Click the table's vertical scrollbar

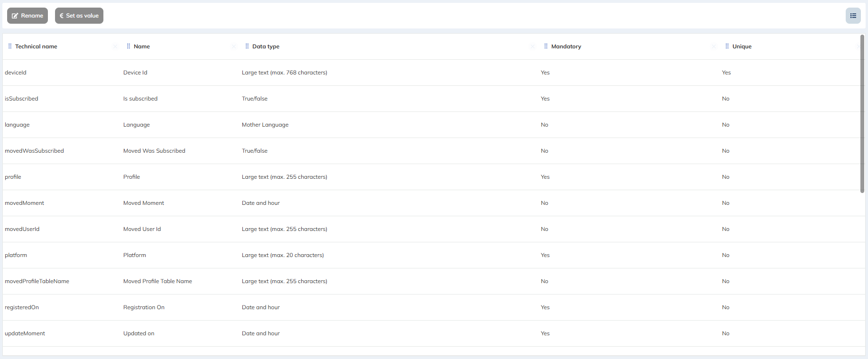[x=862, y=114]
